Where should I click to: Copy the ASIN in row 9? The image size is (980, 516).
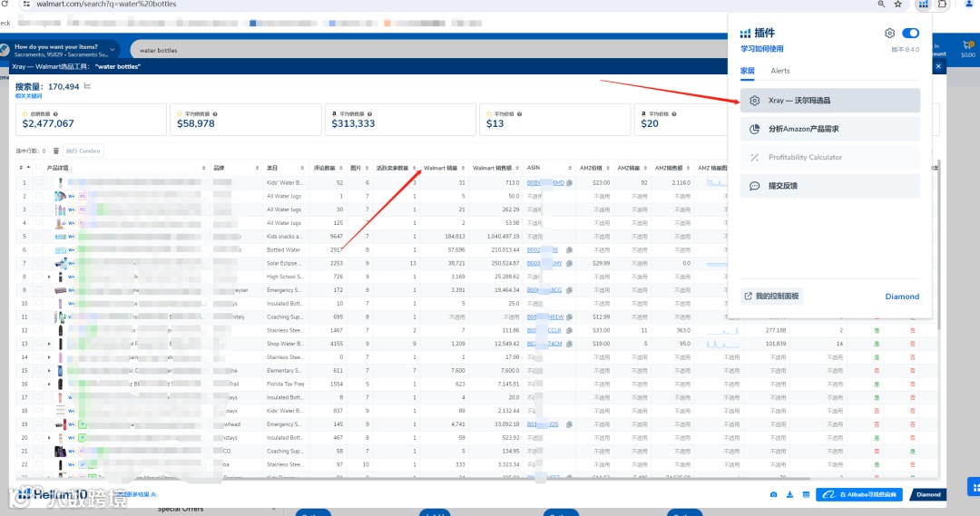pyautogui.click(x=569, y=290)
